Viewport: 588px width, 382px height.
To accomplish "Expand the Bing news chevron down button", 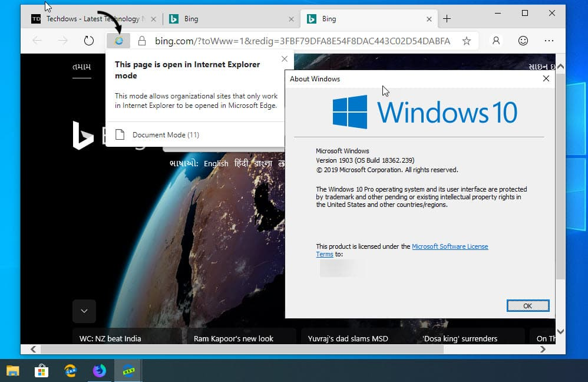I will [x=84, y=311].
